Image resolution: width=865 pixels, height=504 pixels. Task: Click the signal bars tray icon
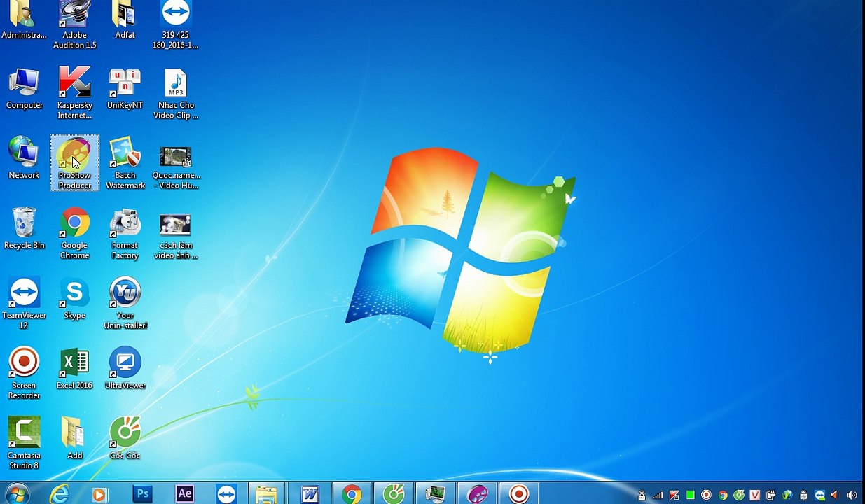pos(658,496)
